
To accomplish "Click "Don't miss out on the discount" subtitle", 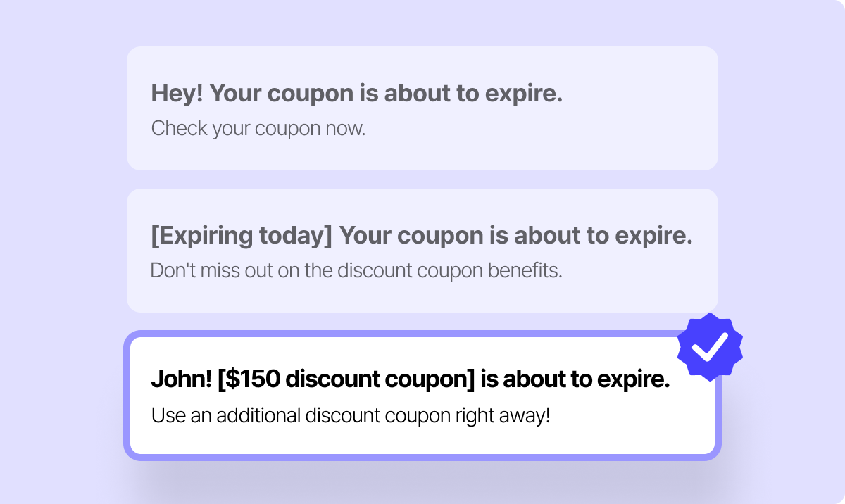I will (356, 271).
